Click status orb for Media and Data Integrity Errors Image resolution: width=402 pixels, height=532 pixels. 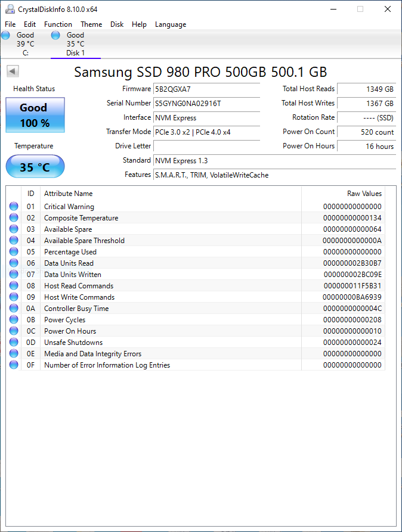click(x=14, y=353)
